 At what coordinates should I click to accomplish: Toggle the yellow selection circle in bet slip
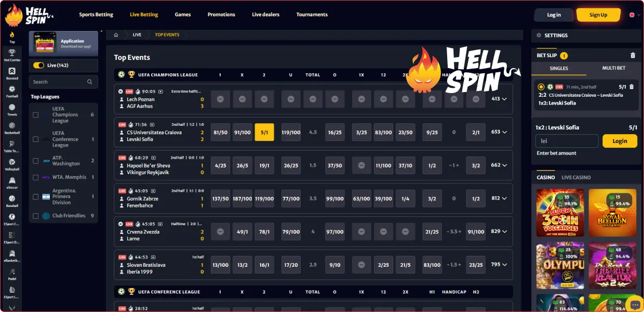click(541, 87)
